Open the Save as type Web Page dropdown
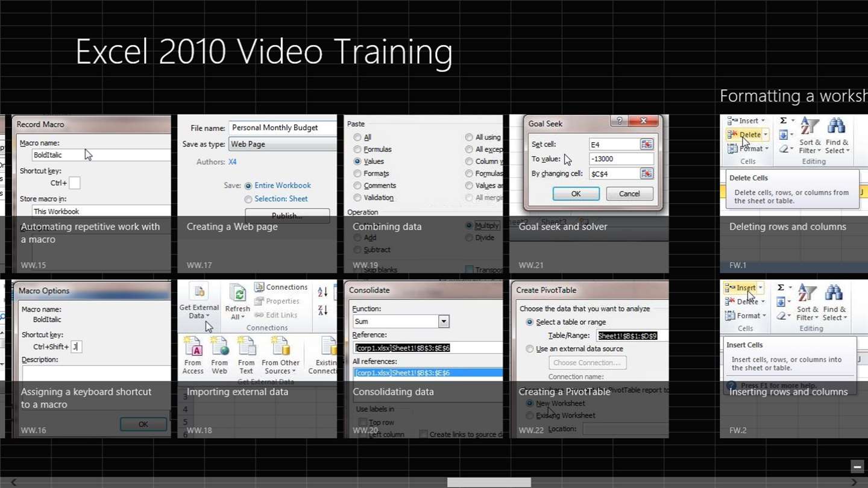Image resolution: width=868 pixels, height=488 pixels. [x=282, y=144]
